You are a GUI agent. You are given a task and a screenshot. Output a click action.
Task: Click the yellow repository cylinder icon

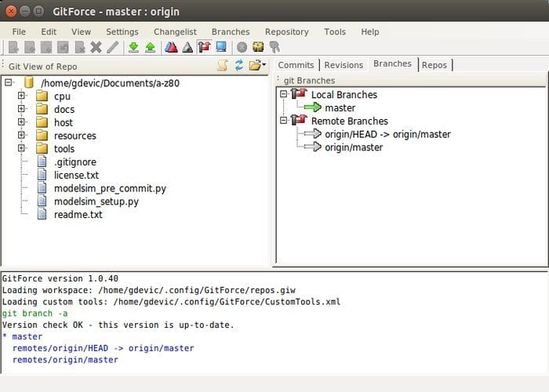(x=29, y=83)
